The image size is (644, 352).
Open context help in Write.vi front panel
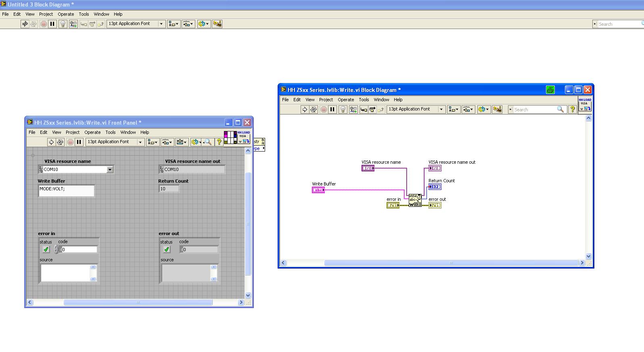coord(219,142)
